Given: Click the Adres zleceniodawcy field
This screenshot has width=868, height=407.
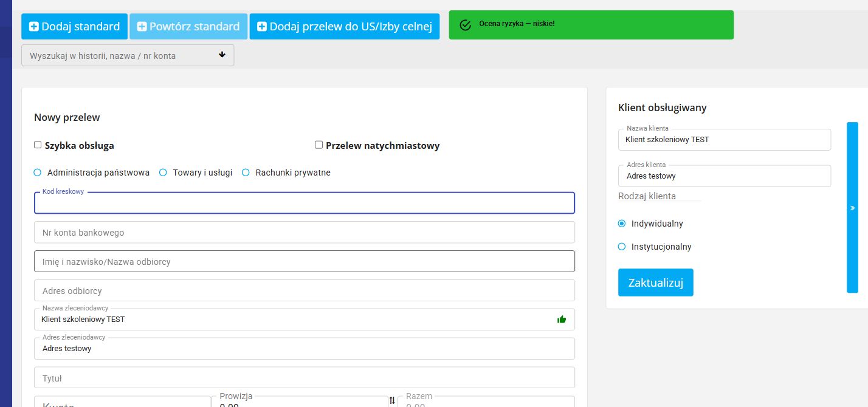Looking at the screenshot, I should pyautogui.click(x=305, y=349).
